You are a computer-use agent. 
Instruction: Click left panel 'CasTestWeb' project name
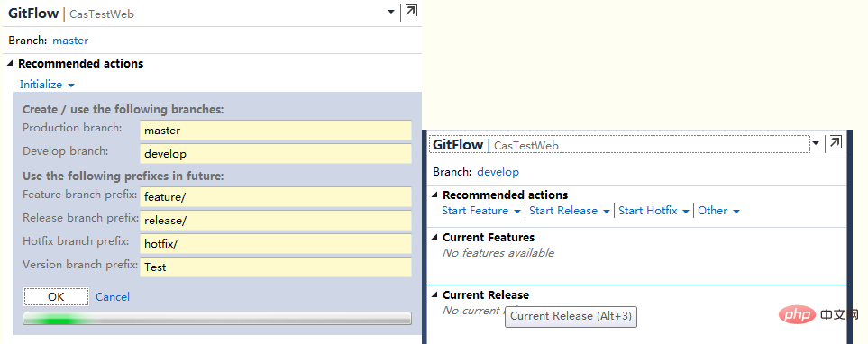(x=102, y=14)
